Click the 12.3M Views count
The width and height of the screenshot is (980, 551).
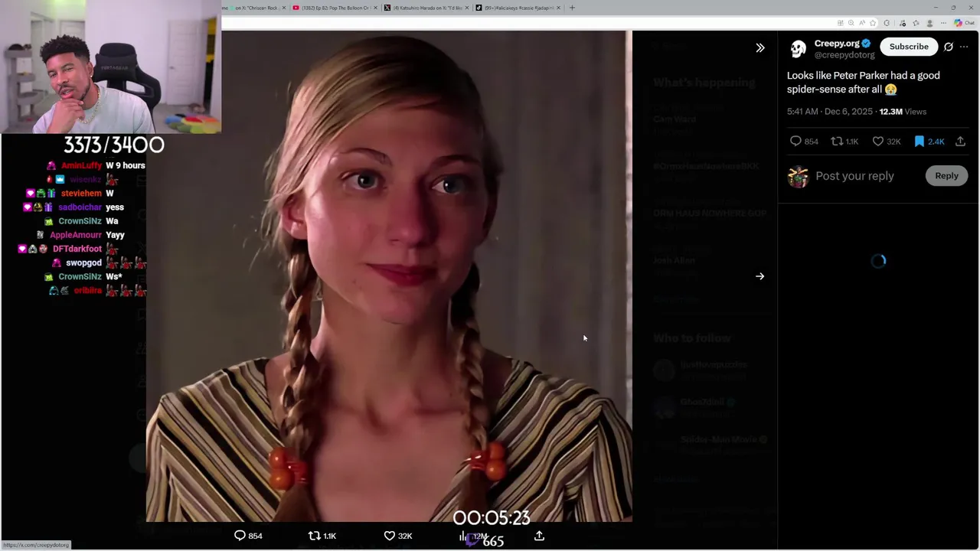(x=903, y=112)
